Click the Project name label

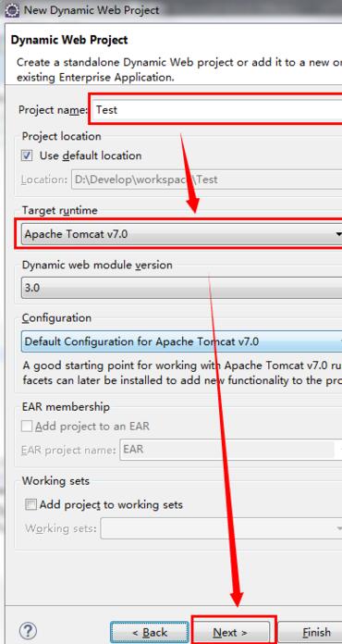coord(53,110)
